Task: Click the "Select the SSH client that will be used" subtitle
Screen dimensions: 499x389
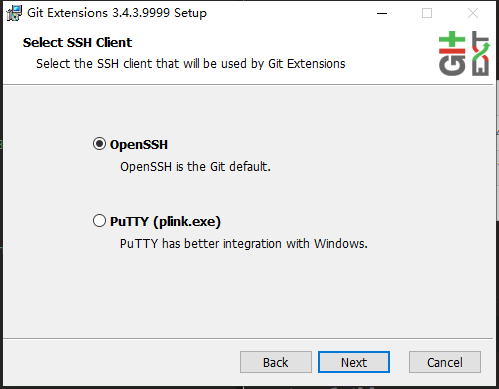Action: pos(191,63)
